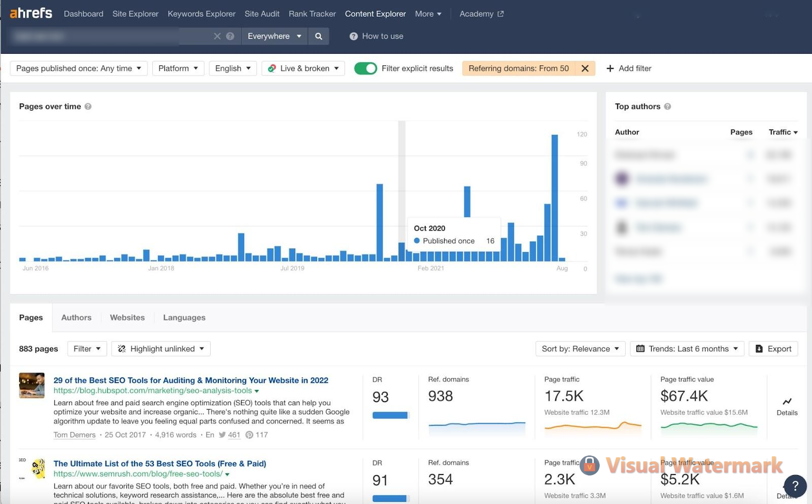
Task: Open the Dashboard page
Action: (x=83, y=14)
